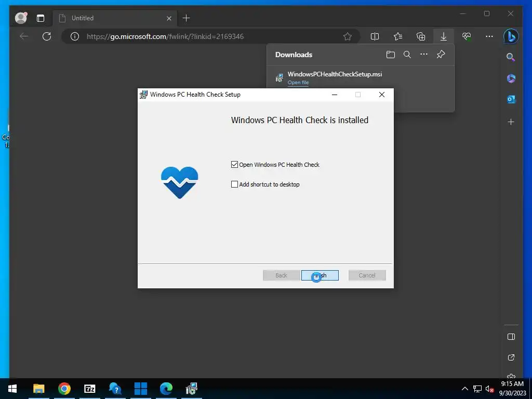
Task: Click the Open file link in Downloads
Action: (x=298, y=83)
